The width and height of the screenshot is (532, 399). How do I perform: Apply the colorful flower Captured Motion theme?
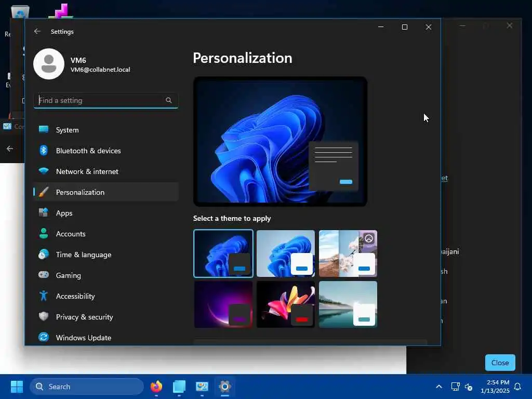coord(286,304)
